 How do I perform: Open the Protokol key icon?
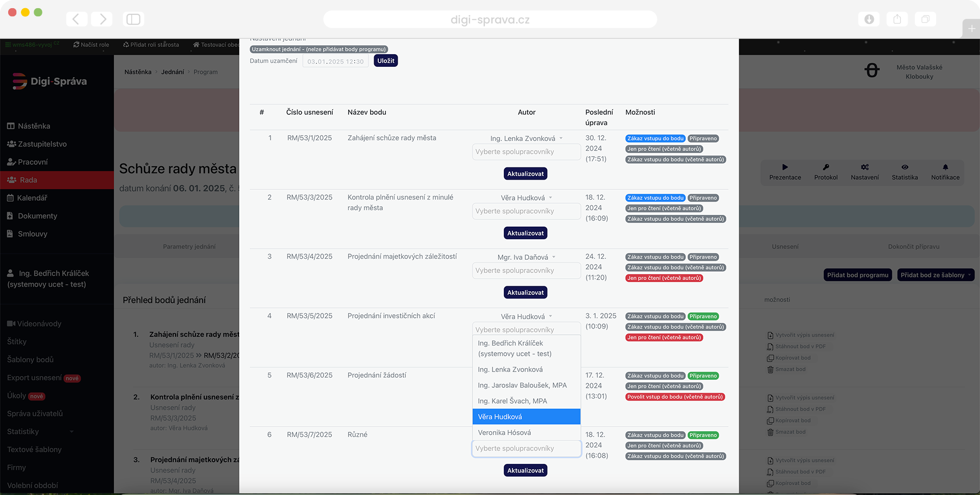click(x=825, y=167)
